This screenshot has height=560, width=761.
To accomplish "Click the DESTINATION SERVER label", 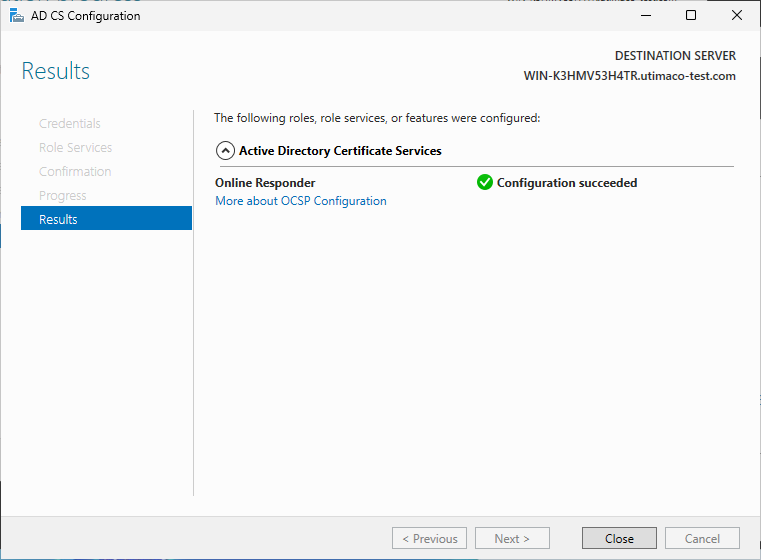I will coord(675,56).
